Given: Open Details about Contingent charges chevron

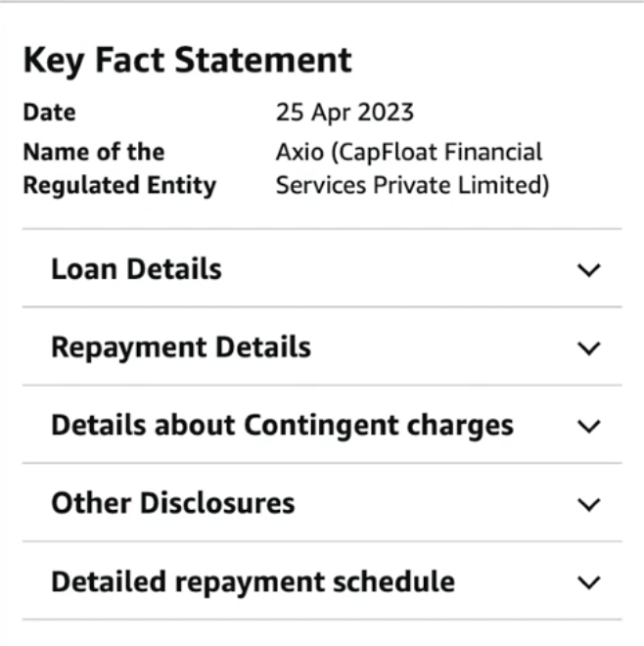Looking at the screenshot, I should click(x=589, y=427).
